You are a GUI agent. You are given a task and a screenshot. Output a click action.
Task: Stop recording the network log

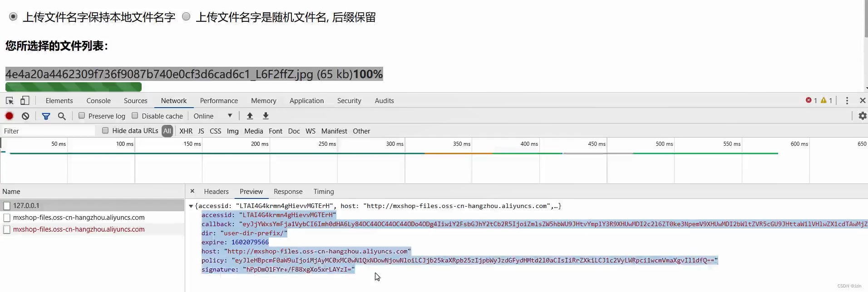click(x=9, y=116)
